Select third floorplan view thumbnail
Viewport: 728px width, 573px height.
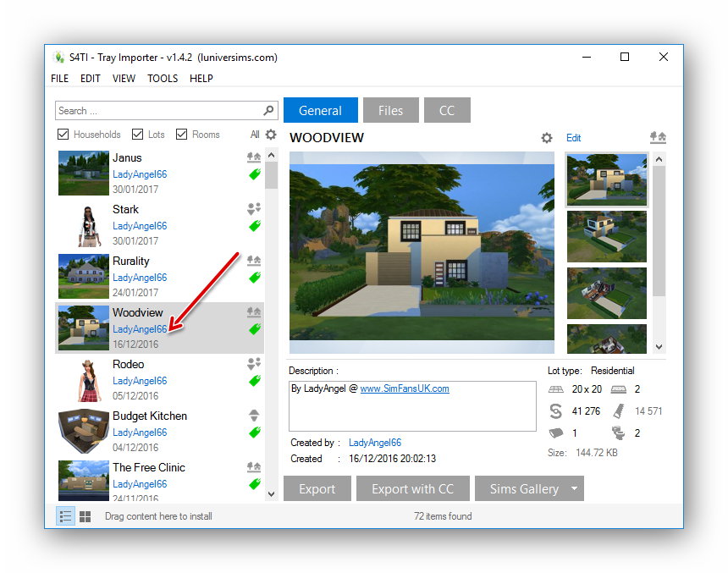tap(606, 293)
